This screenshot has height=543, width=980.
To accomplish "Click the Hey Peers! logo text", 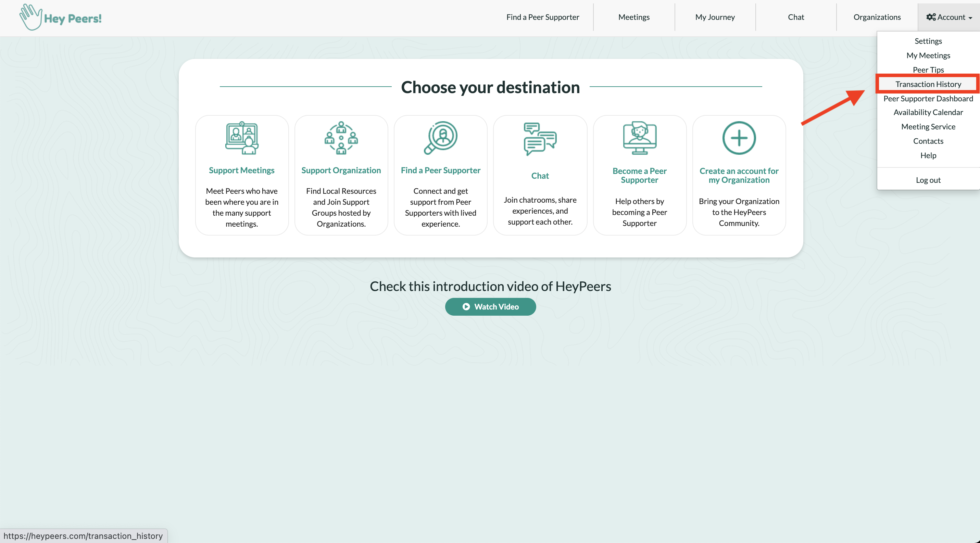I will tap(73, 18).
